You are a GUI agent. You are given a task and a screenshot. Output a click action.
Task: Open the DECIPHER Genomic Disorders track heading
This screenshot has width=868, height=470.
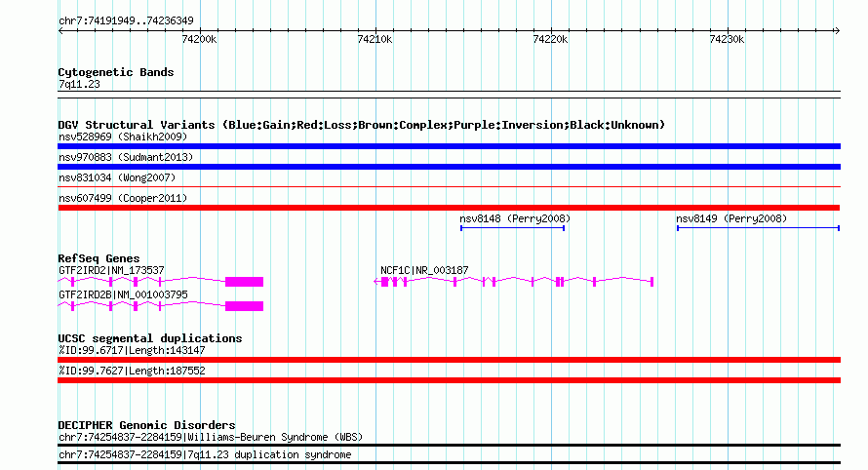tap(146, 425)
